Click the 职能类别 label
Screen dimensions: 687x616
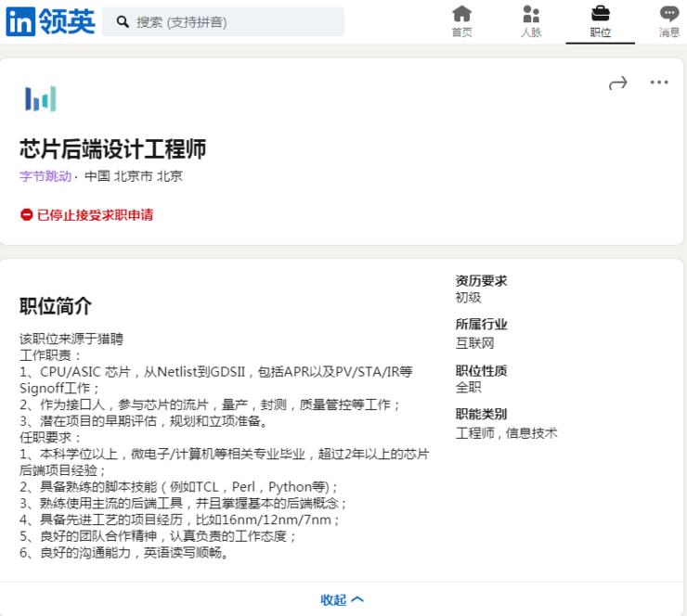click(x=482, y=414)
